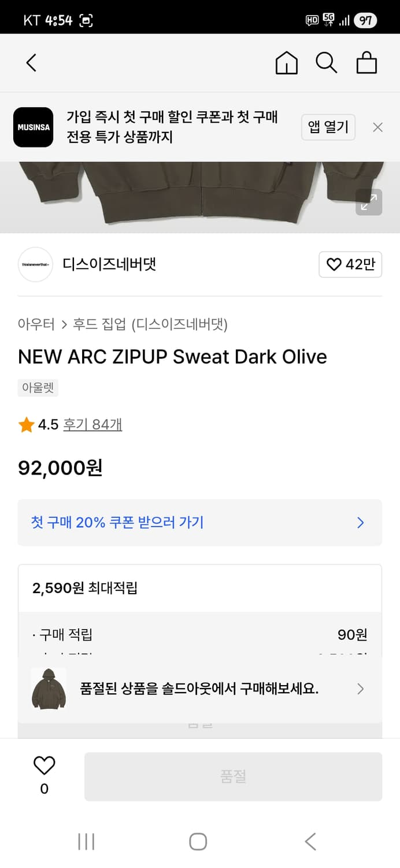The width and height of the screenshot is (400, 868).
Task: Tap the brand profile thumbnail 디스이즈네버댓
Action: [x=35, y=264]
